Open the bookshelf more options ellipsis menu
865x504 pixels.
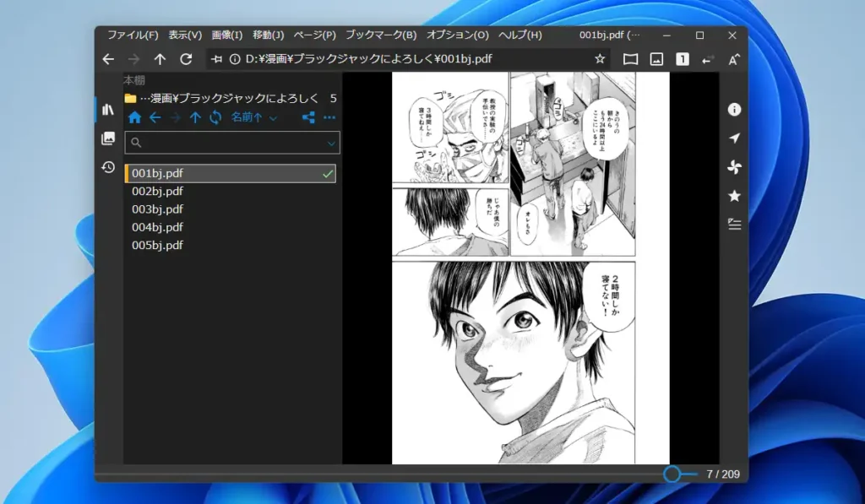click(x=329, y=117)
